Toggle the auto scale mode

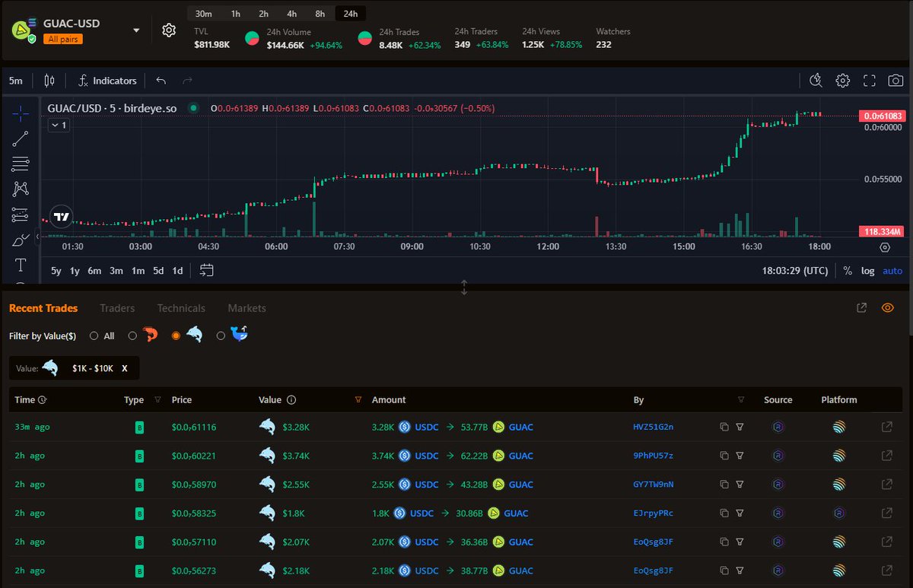[x=892, y=271]
